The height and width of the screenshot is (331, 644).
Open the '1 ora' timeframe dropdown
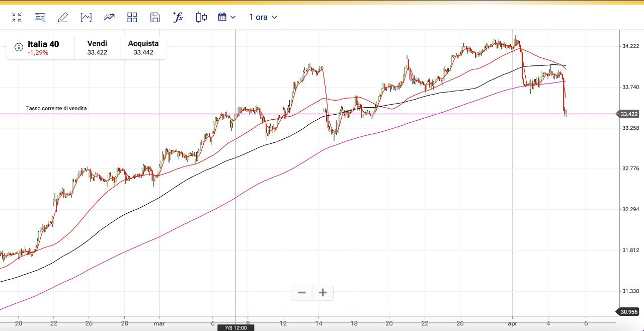tap(263, 18)
